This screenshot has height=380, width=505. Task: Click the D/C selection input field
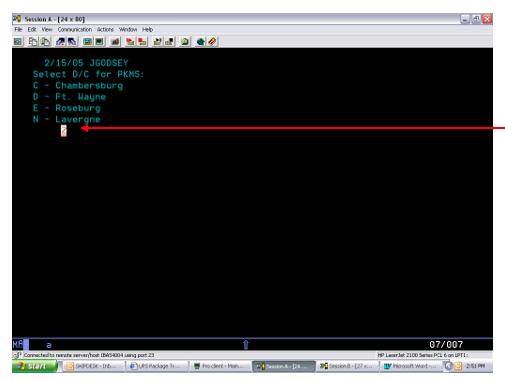(x=64, y=131)
